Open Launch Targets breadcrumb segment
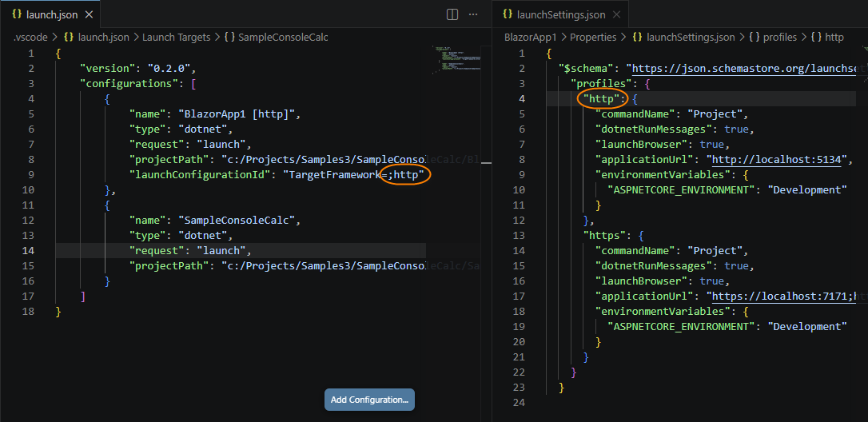Image resolution: width=868 pixels, height=422 pixels. coord(177,38)
